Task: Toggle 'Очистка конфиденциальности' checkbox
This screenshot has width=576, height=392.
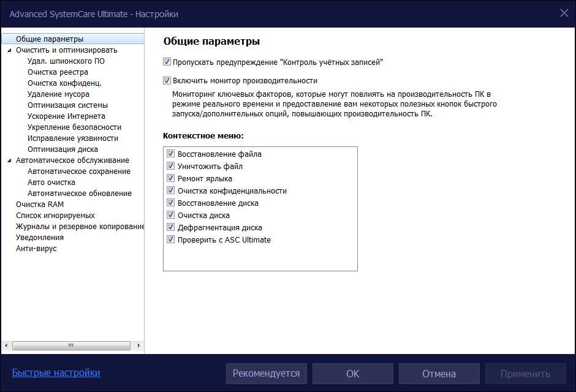Action: pos(170,190)
